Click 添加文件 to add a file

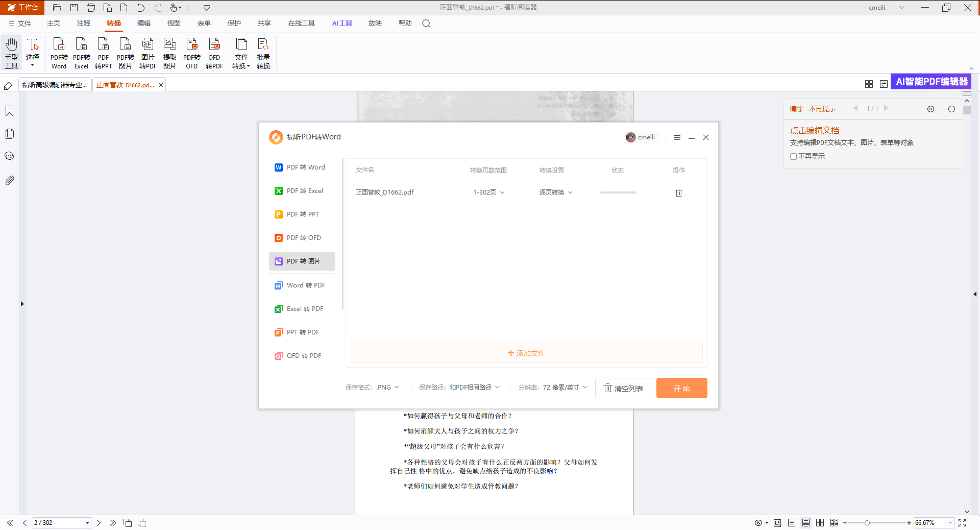pyautogui.click(x=526, y=353)
